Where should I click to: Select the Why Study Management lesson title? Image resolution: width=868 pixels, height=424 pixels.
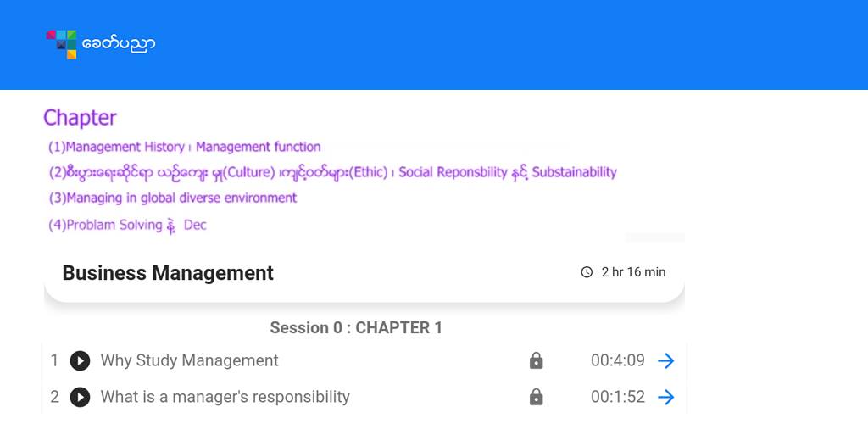189,360
